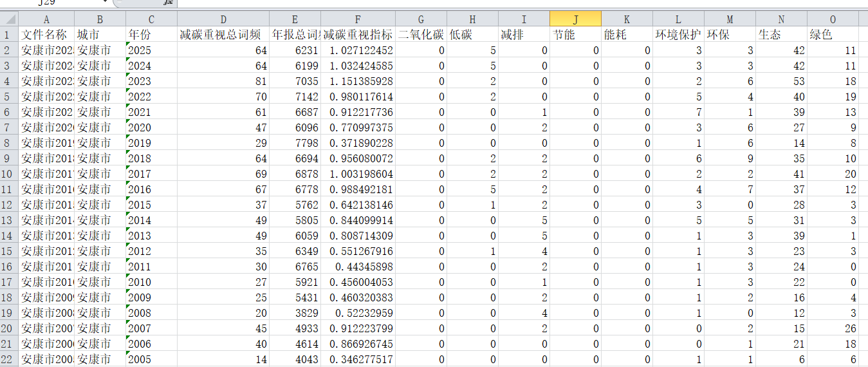
Task: Click the 环境保护 header cell
Action: [x=679, y=35]
